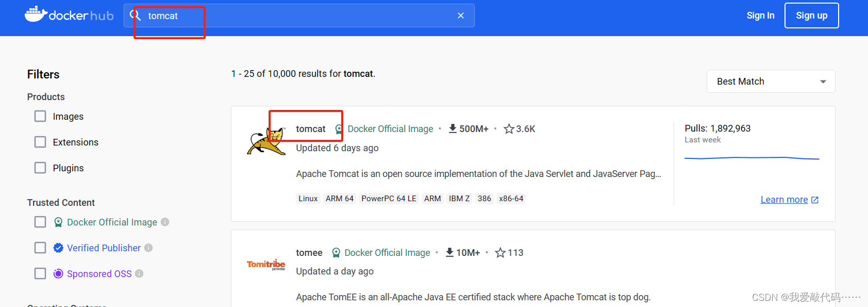Click the Sign up button

811,15
